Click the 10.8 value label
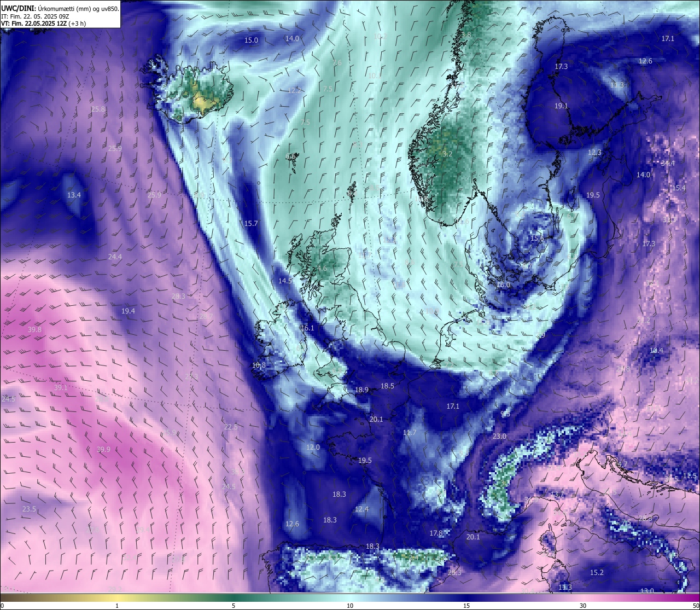 [x=259, y=365]
